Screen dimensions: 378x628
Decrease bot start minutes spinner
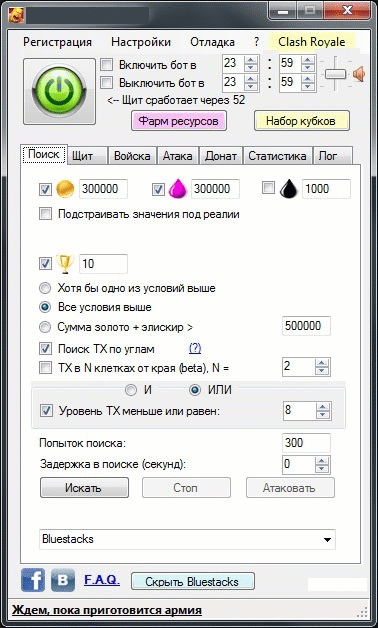point(308,68)
